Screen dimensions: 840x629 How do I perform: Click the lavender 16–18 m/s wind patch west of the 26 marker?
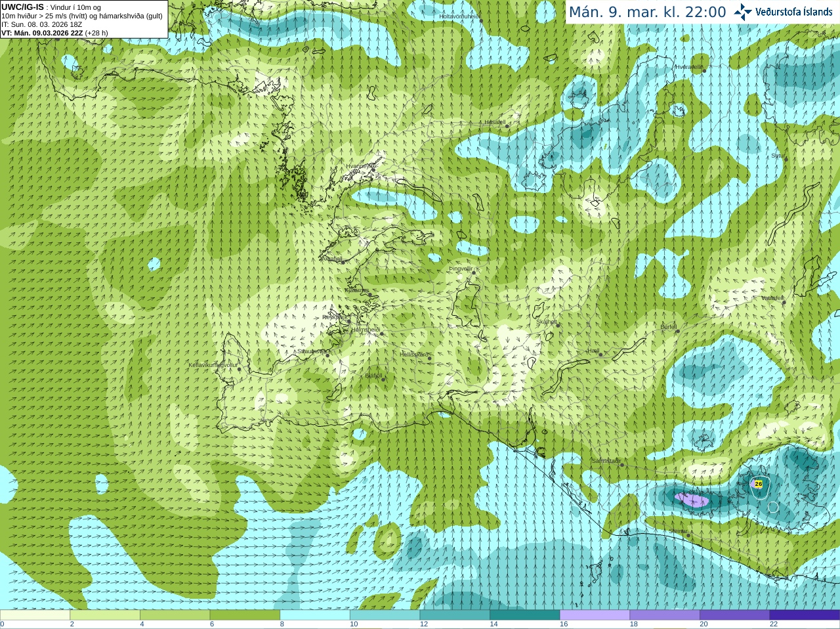tap(692, 500)
